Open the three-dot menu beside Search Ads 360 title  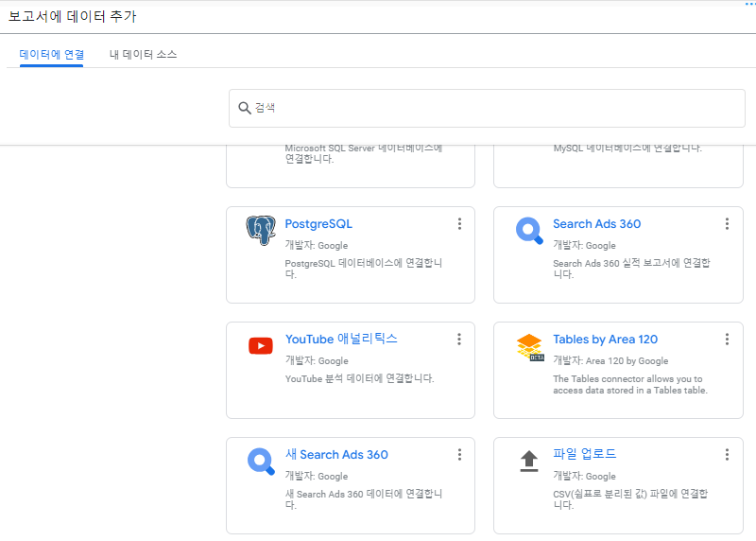click(x=727, y=223)
